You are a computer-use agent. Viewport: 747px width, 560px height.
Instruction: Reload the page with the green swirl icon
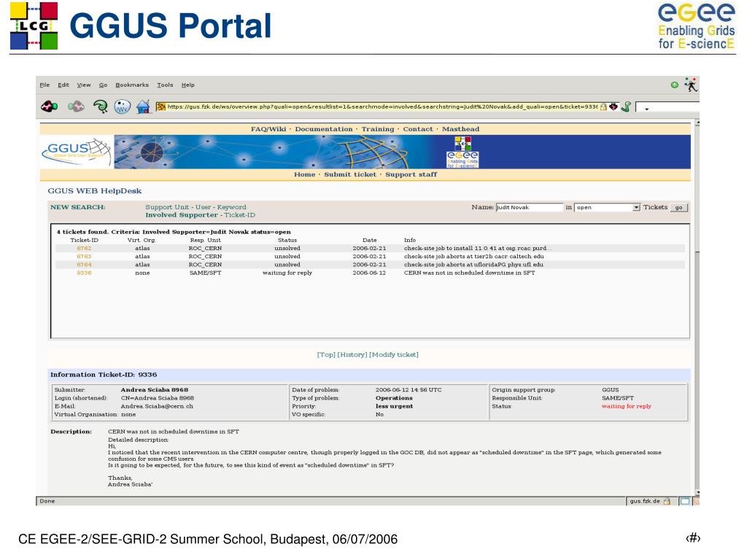pos(101,106)
